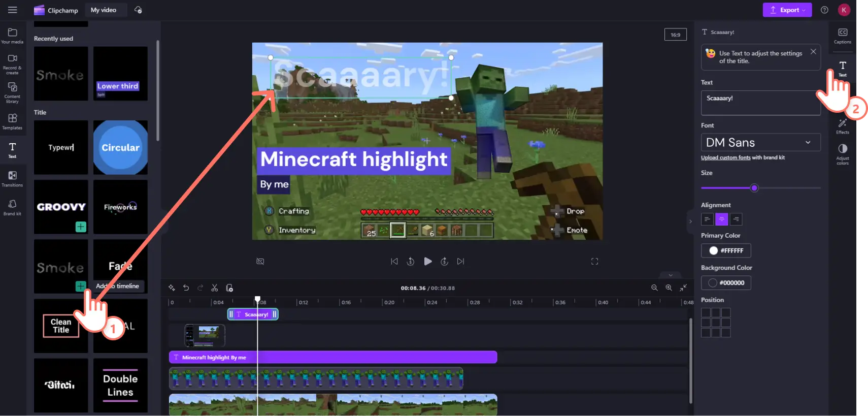Open Record & create in sidebar

coord(12,65)
